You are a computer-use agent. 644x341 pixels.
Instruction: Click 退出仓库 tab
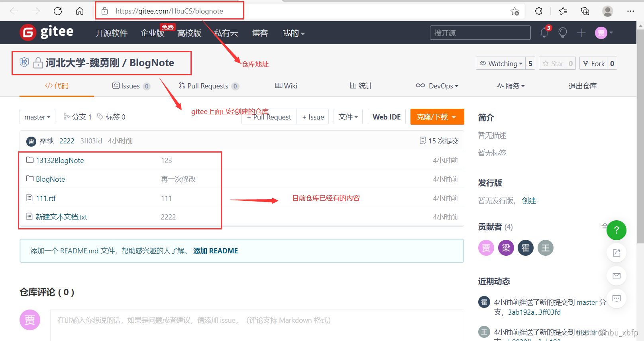tap(583, 86)
